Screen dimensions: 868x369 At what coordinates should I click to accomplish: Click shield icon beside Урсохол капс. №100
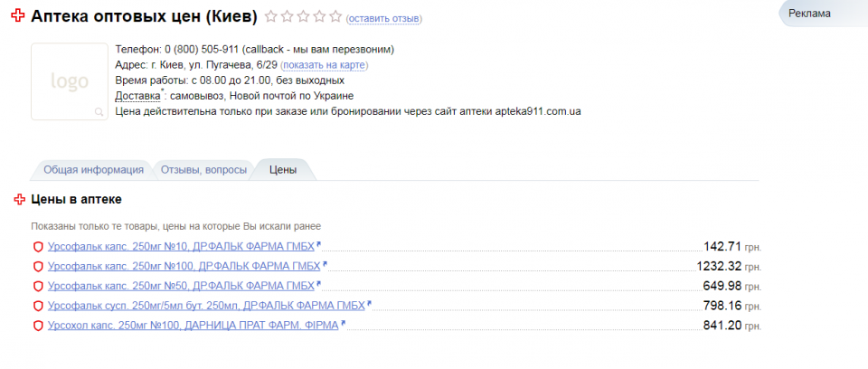[38, 326]
